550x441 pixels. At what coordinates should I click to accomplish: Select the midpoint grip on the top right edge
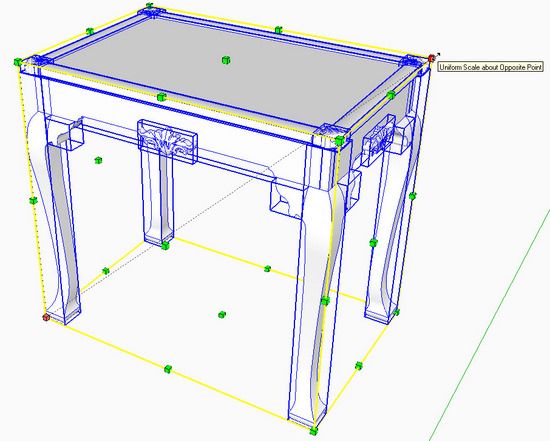click(391, 94)
